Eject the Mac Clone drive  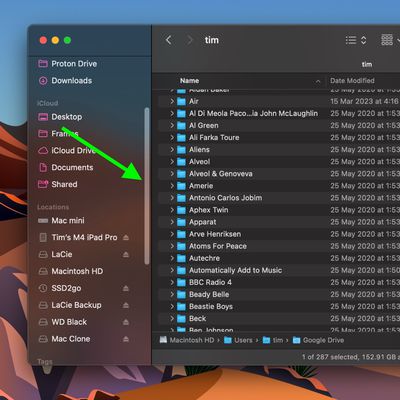126,339
